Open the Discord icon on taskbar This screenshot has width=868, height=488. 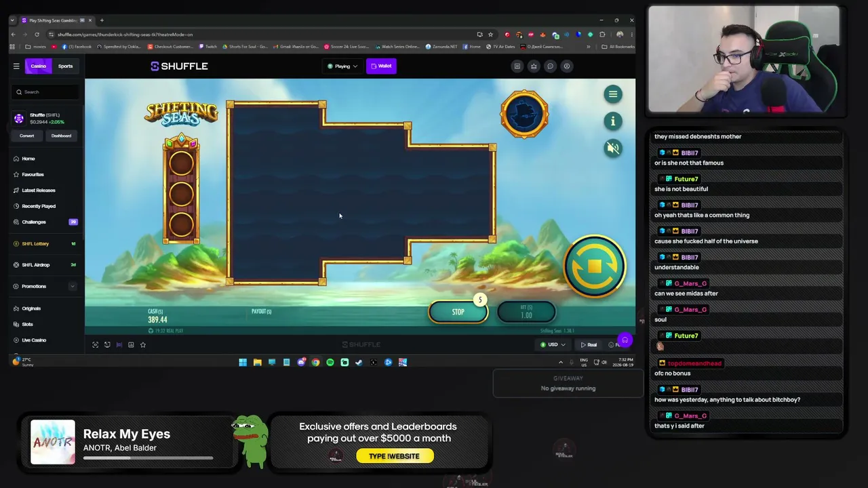(x=301, y=363)
